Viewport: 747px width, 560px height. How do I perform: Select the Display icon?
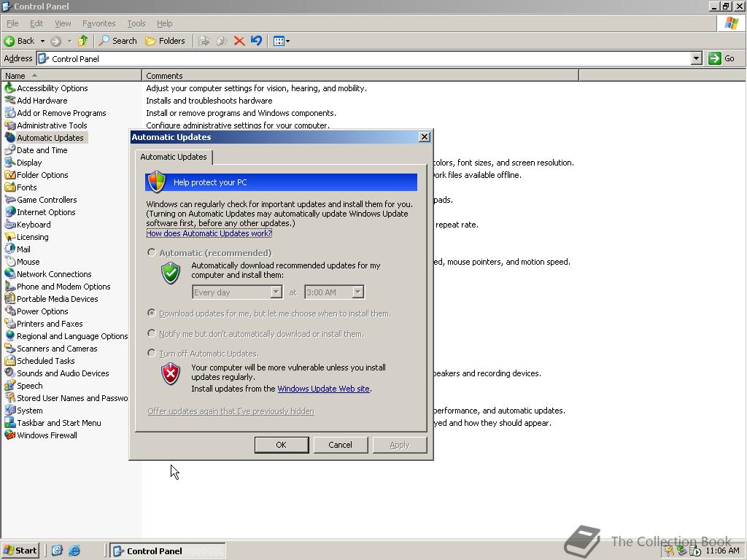click(x=9, y=163)
